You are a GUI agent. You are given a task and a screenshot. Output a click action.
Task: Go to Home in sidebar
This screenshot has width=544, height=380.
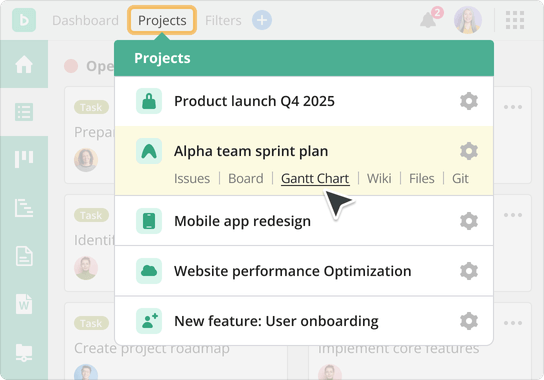point(24,64)
